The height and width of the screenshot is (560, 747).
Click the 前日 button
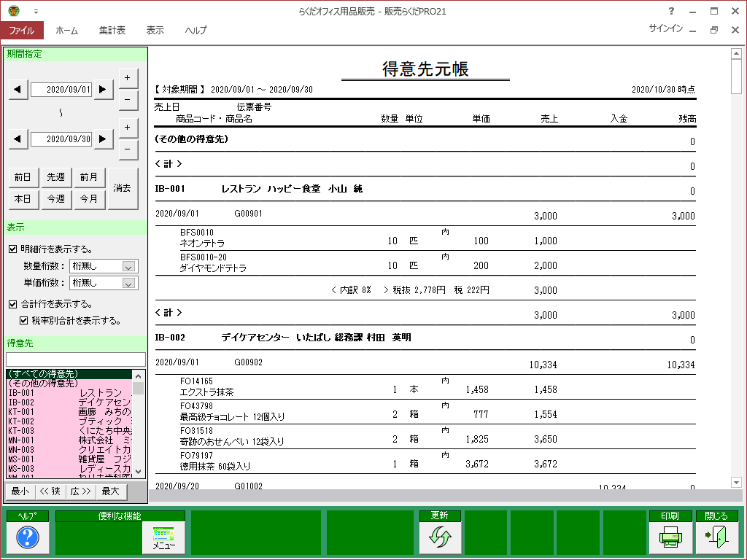[x=23, y=177]
